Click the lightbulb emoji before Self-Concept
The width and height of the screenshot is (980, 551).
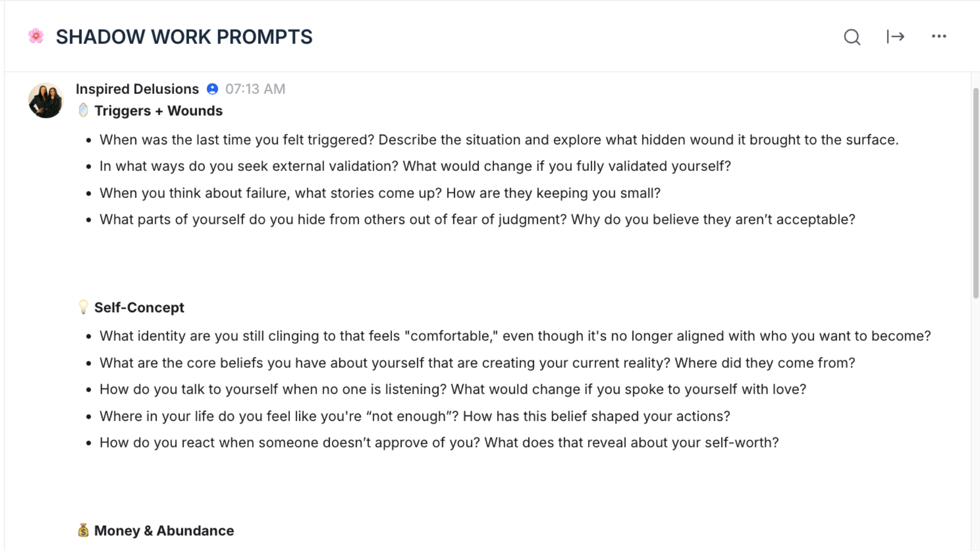83,307
